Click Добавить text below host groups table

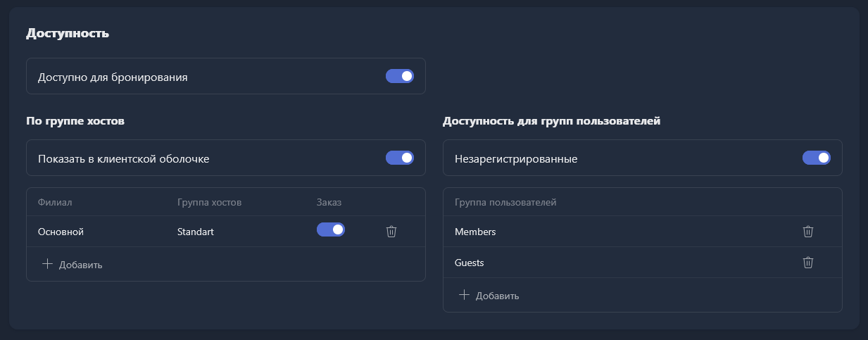point(81,265)
